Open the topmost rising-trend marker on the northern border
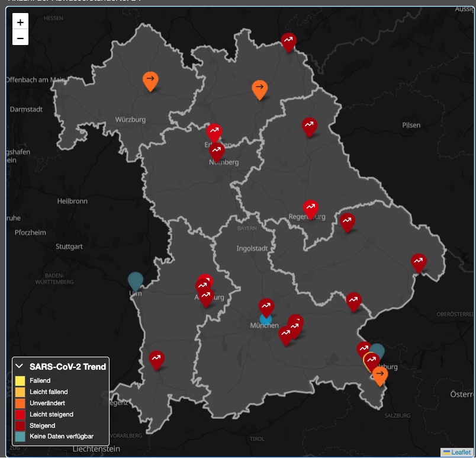476x458 pixels. pos(289,43)
